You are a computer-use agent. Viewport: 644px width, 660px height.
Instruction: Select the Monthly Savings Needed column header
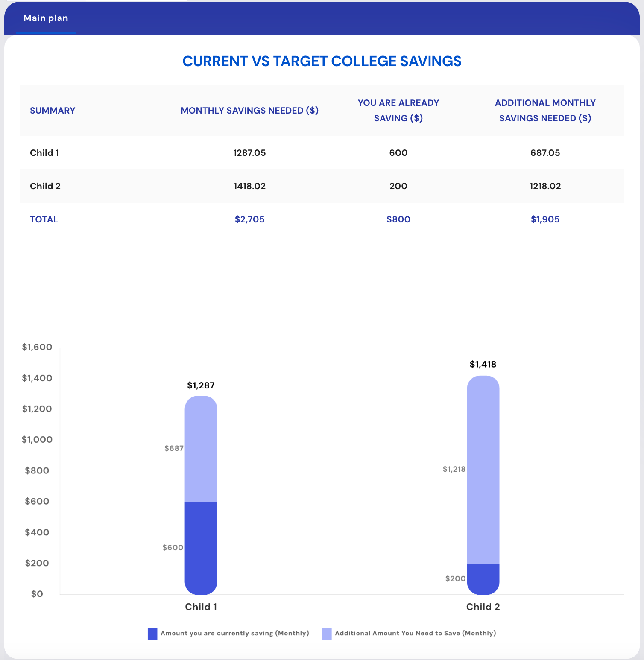249,111
